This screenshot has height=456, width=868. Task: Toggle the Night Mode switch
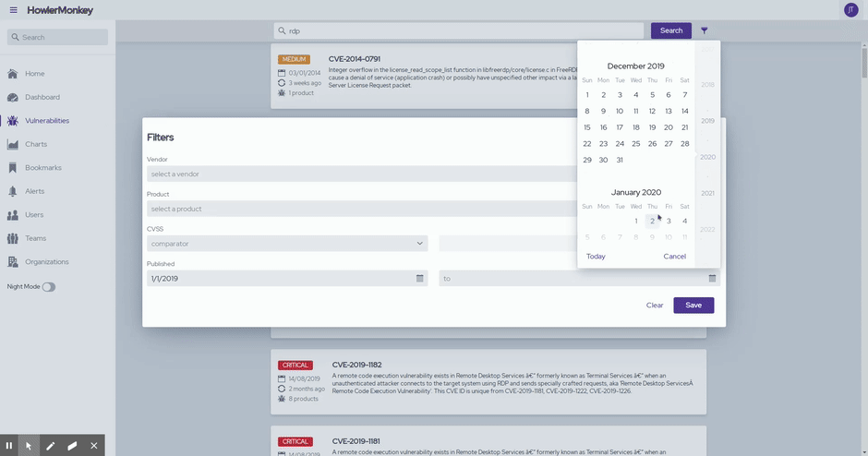pyautogui.click(x=49, y=287)
